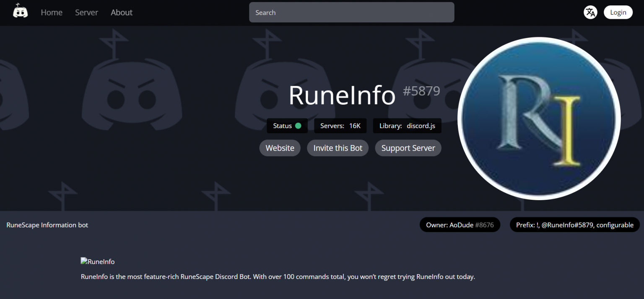Click the Library discord.js badge
This screenshot has width=644, height=299.
pyautogui.click(x=407, y=126)
